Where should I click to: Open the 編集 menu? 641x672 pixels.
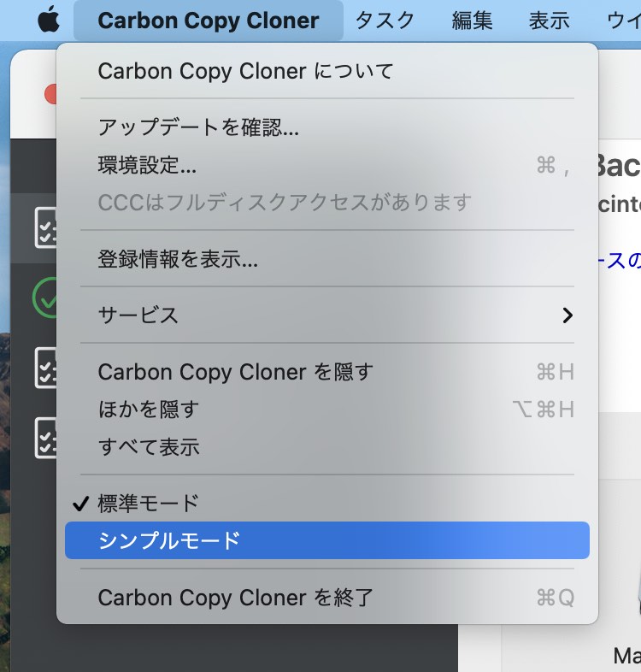(x=472, y=21)
